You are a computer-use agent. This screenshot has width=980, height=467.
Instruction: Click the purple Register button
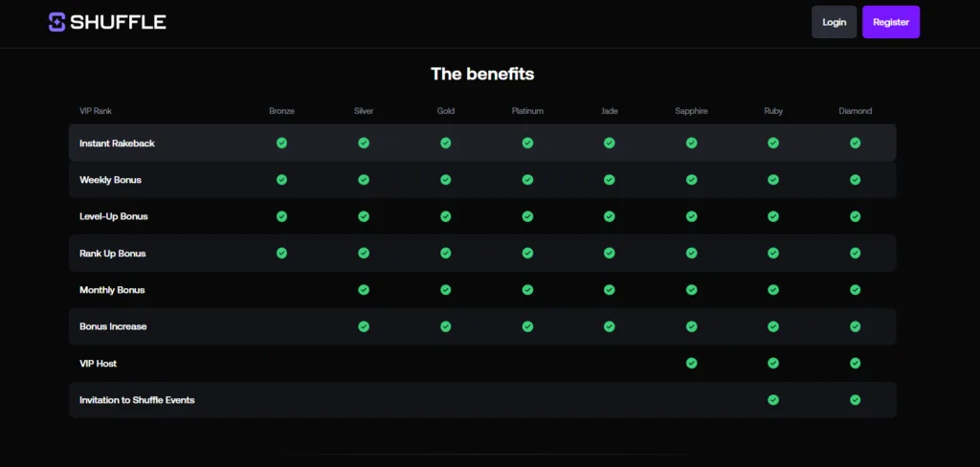pyautogui.click(x=891, y=22)
